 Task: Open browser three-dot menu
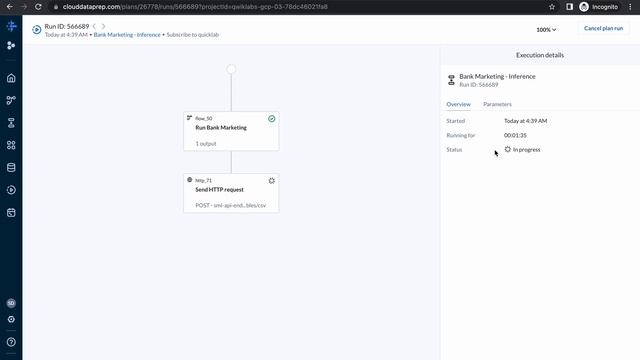click(x=630, y=7)
